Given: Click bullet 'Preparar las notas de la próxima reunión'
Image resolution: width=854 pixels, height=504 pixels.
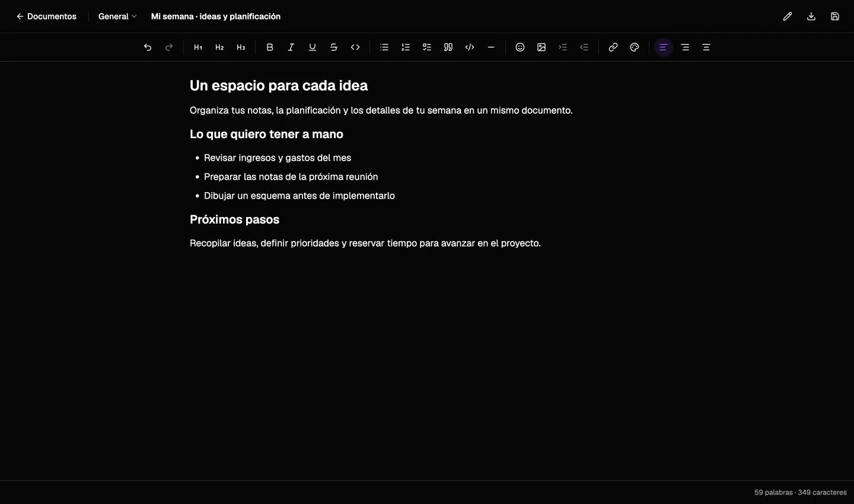Looking at the screenshot, I should point(291,177).
